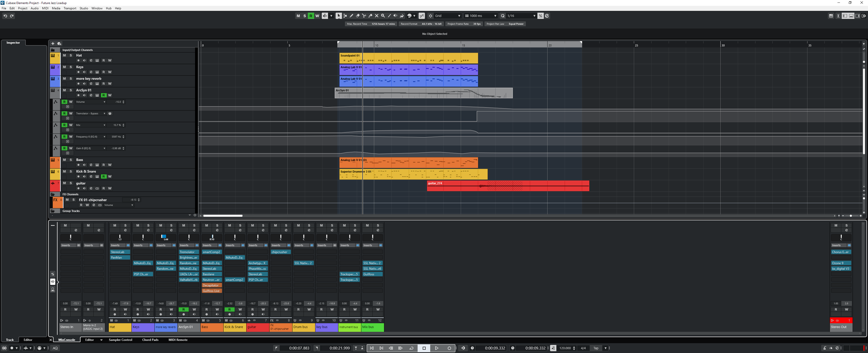Select the Glue tool
The image size is (868, 353).
tap(370, 16)
